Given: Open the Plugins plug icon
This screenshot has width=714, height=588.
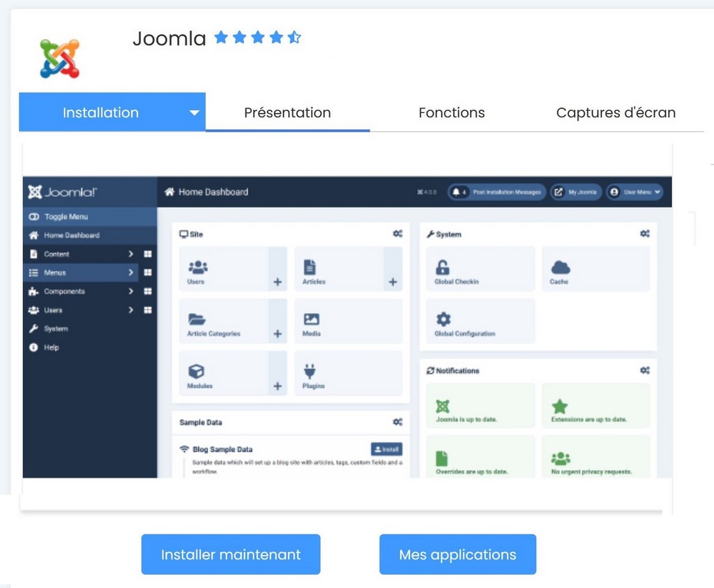Looking at the screenshot, I should point(311,371).
